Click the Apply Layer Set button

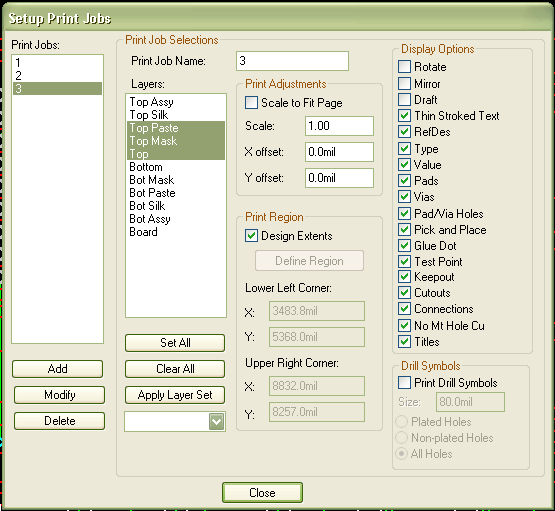[x=175, y=395]
